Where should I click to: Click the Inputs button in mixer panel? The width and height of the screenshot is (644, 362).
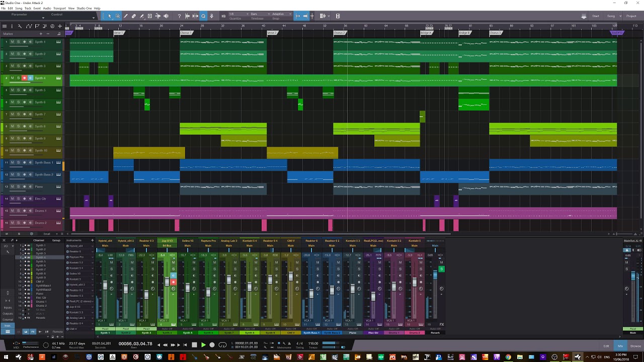8,308
